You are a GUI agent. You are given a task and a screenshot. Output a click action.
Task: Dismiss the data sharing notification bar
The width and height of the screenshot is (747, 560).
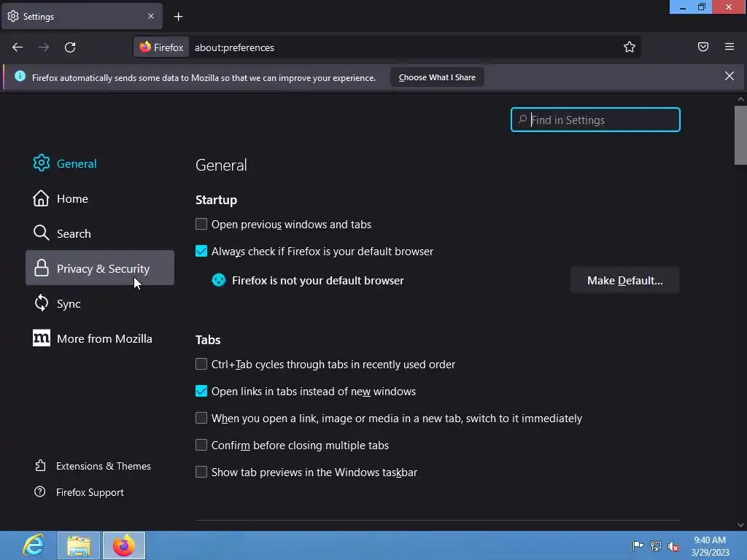(x=729, y=76)
